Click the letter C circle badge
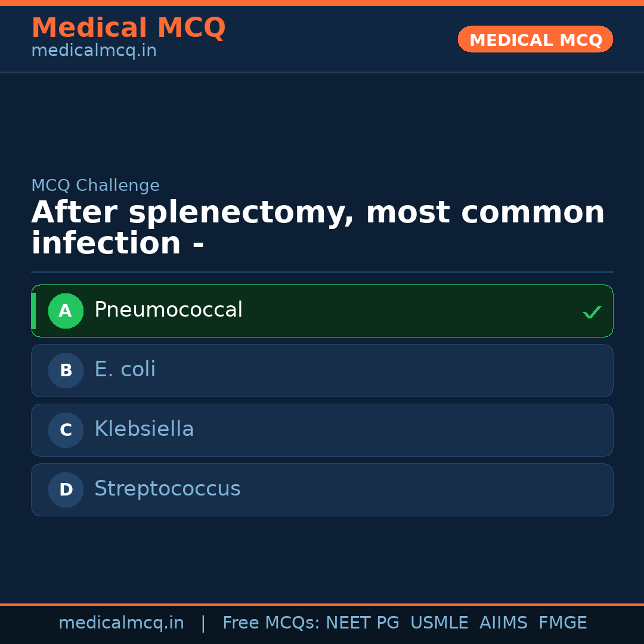The width and height of the screenshot is (644, 644). (x=66, y=430)
